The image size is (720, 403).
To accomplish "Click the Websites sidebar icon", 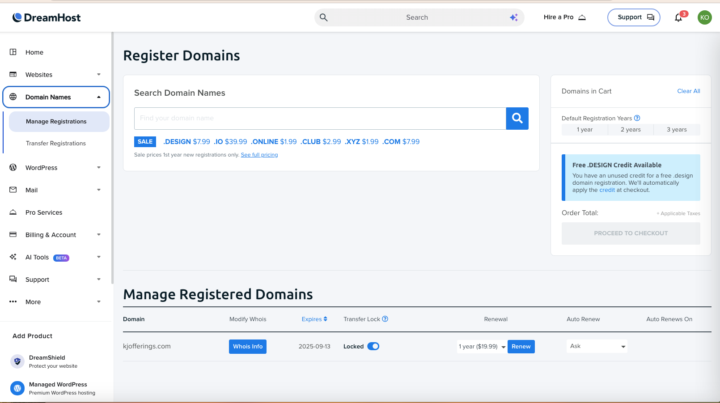I will point(13,74).
